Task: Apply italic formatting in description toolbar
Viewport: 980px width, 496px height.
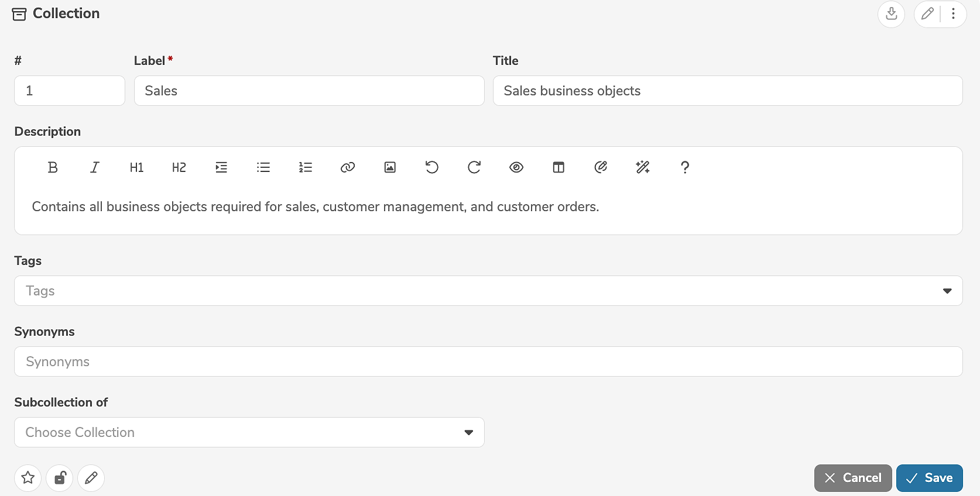Action: click(x=95, y=168)
